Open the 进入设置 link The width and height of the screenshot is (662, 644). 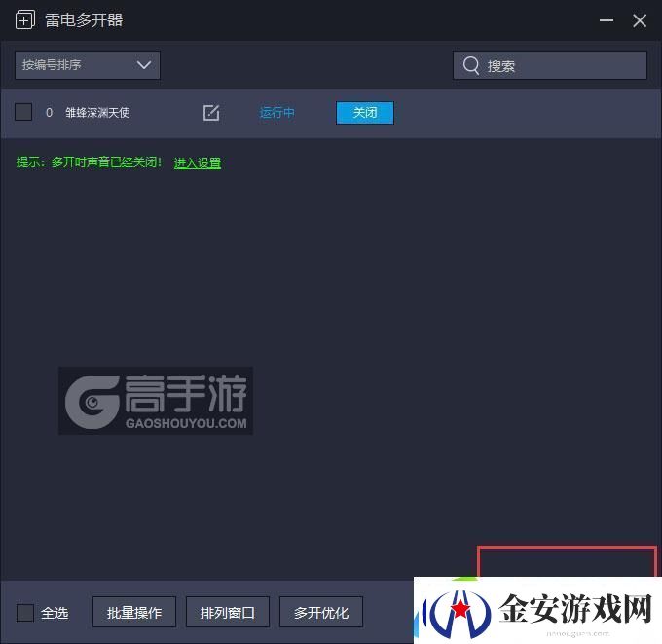coord(198,162)
